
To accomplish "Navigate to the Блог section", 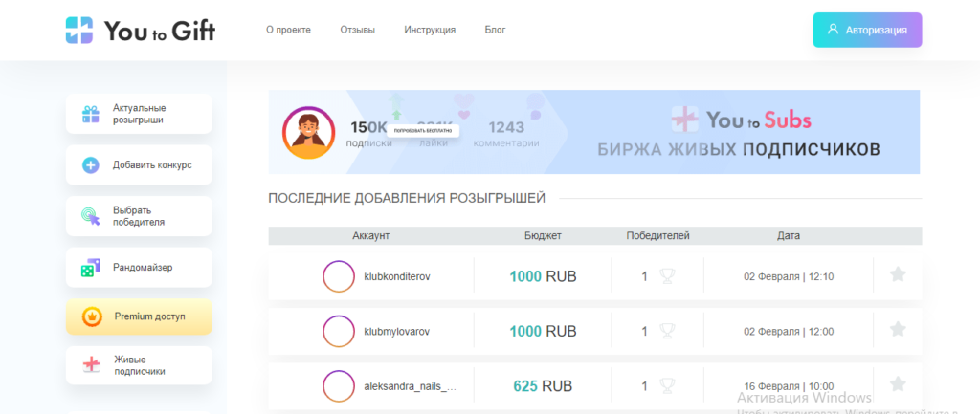I will click(x=495, y=30).
